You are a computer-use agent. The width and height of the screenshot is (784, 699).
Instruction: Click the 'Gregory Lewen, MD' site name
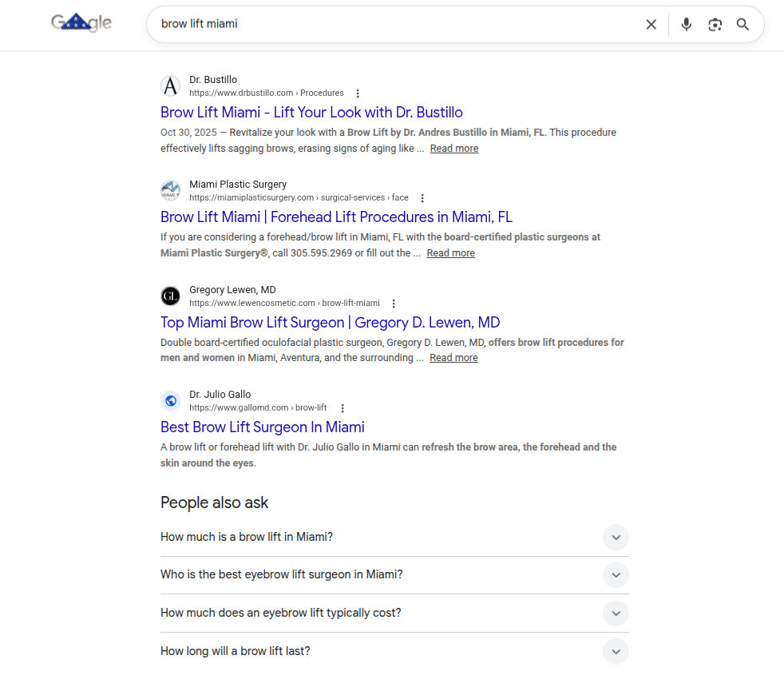[232, 290]
